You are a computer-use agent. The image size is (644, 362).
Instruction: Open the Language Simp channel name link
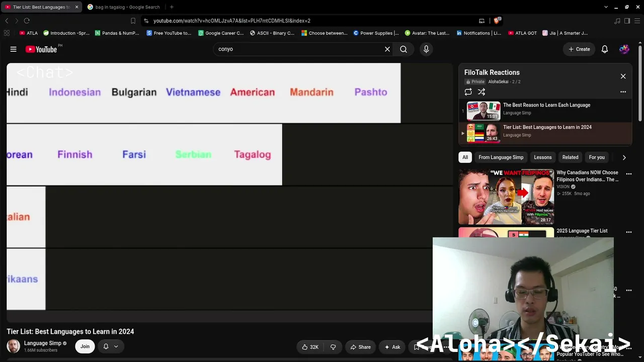click(43, 343)
